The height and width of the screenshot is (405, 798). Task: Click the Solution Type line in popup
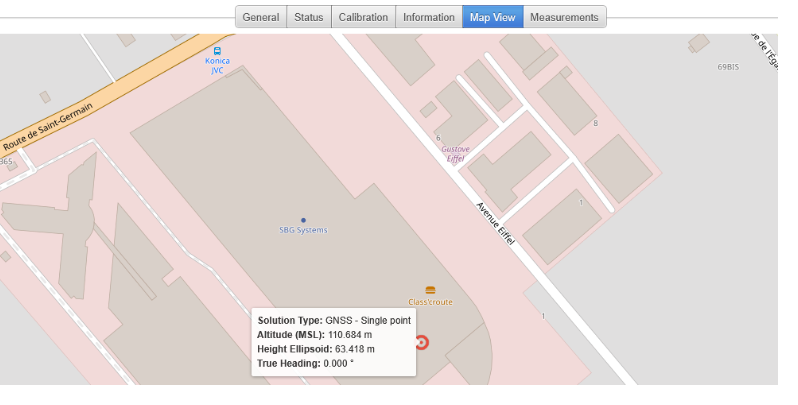coord(334,321)
